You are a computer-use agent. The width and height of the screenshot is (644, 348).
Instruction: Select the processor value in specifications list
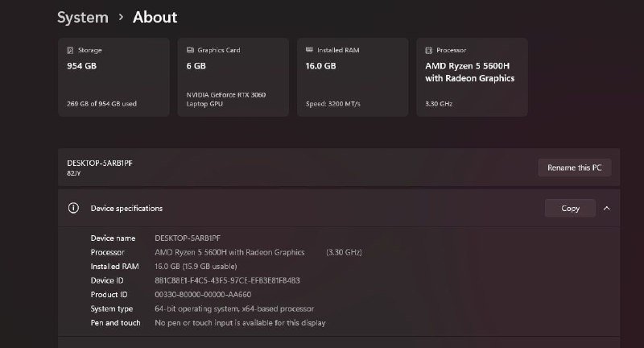pyautogui.click(x=229, y=252)
